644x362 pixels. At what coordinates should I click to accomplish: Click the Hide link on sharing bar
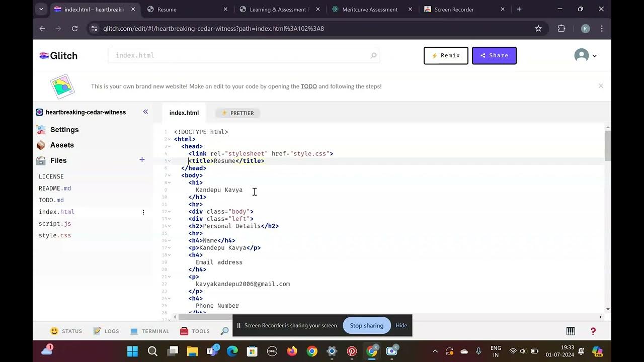pyautogui.click(x=401, y=325)
